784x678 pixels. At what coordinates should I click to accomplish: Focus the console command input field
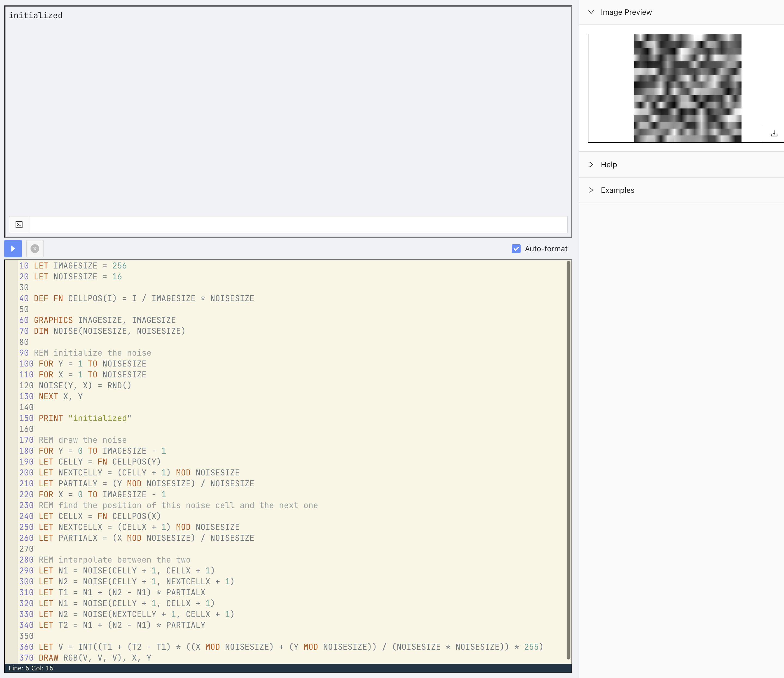point(298,225)
